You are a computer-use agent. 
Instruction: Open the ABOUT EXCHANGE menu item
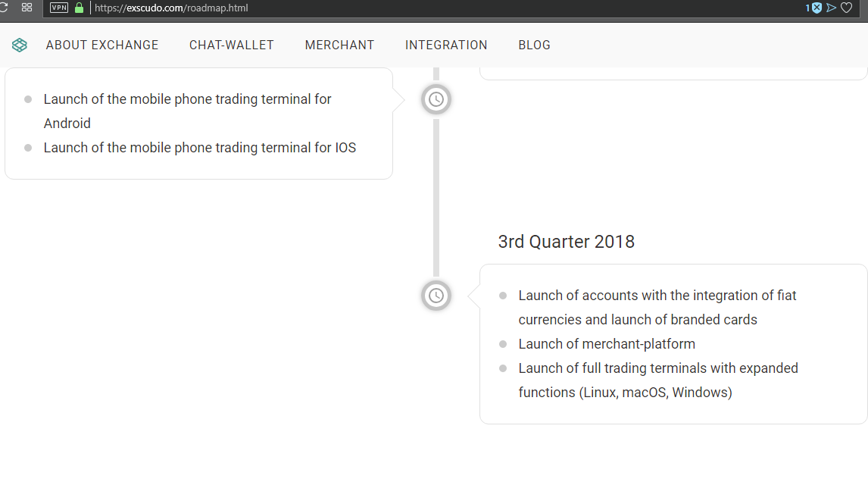coord(101,45)
